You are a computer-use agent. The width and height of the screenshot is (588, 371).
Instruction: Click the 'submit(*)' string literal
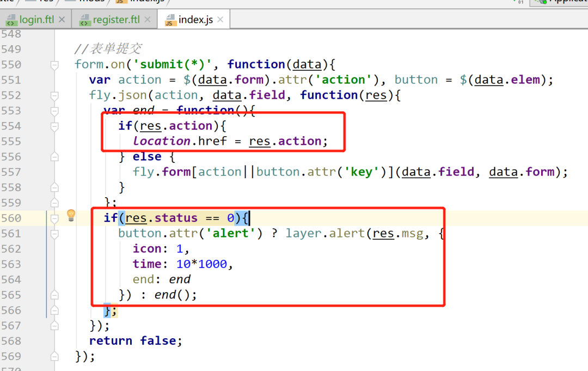click(x=173, y=64)
